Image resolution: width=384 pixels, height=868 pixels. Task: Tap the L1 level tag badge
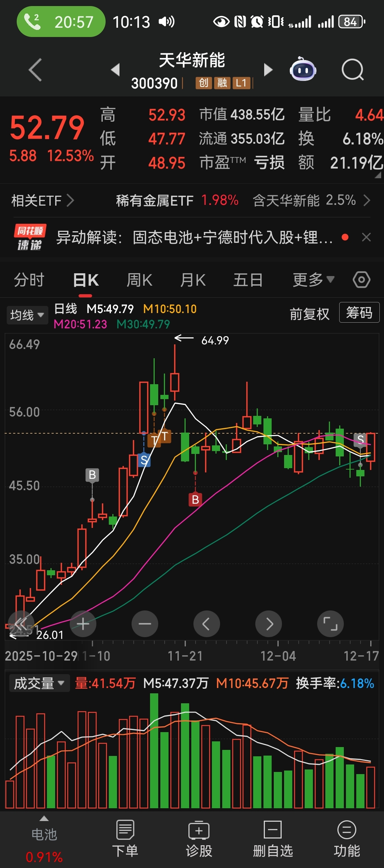(241, 83)
